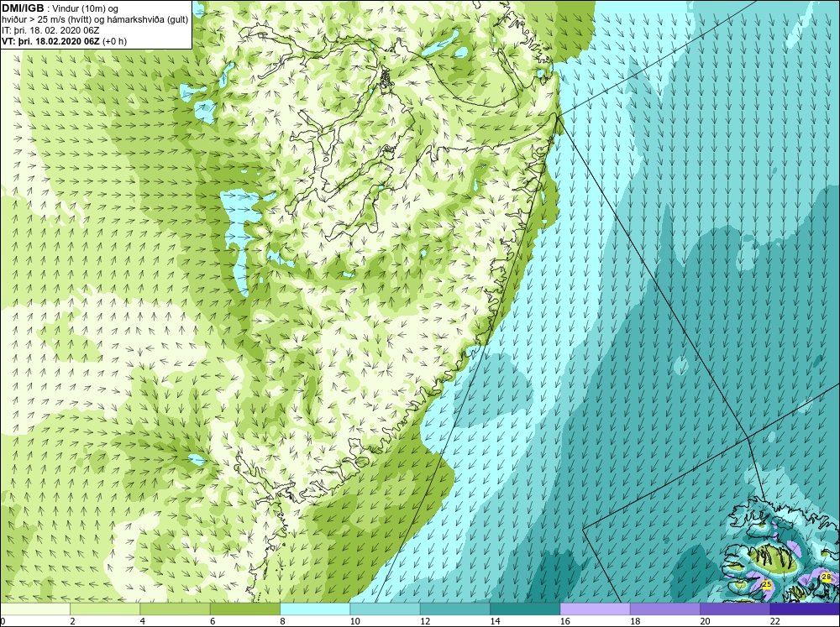Viewport: 840px width, 627px height.
Task: Click the 'VT: þri. 18.02.2020 06Z (+0 h)' line
Action: tap(65, 41)
